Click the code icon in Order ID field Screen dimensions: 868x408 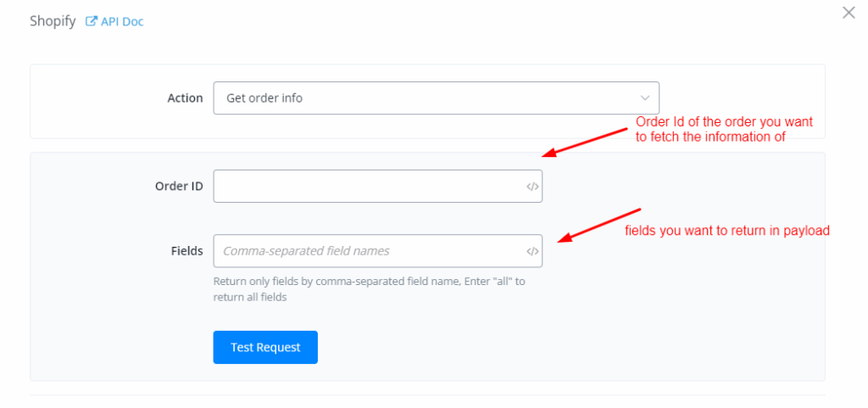pos(532,187)
